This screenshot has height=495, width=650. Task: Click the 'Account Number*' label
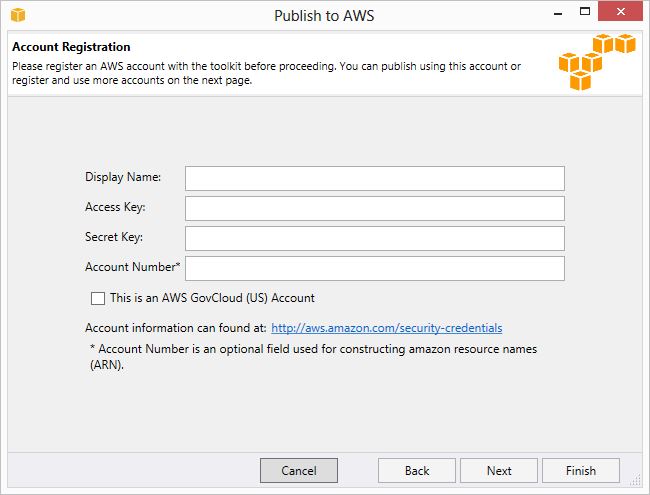[x=133, y=267]
